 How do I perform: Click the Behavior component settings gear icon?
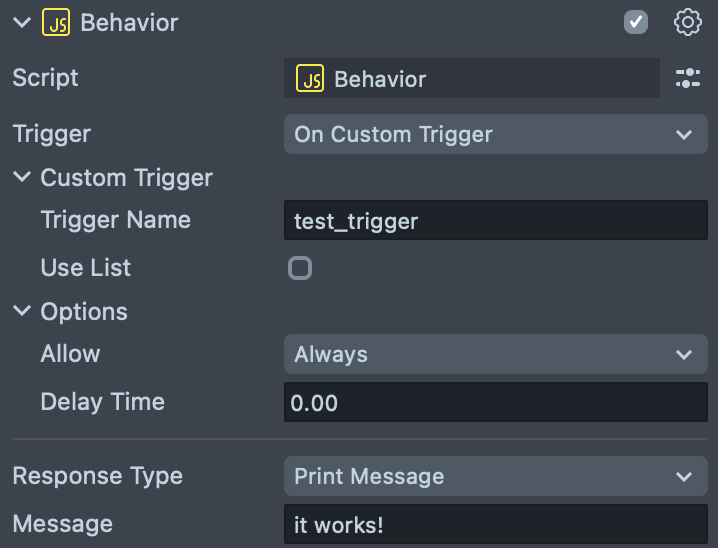point(688,23)
